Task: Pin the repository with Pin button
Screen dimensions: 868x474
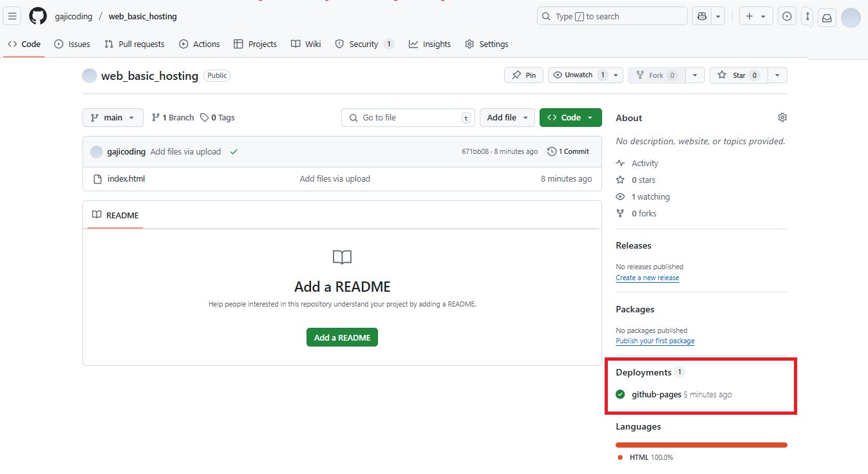Action: click(524, 75)
